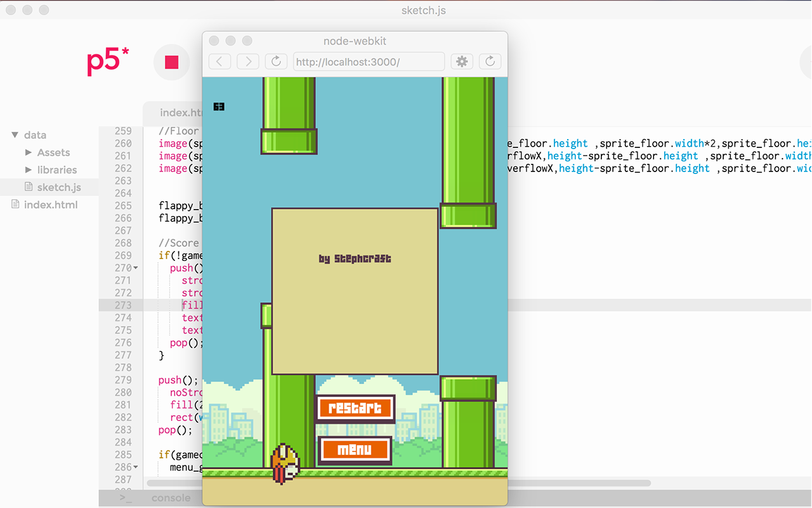
Task: Click the p5* logo in the editor
Action: pos(108,62)
